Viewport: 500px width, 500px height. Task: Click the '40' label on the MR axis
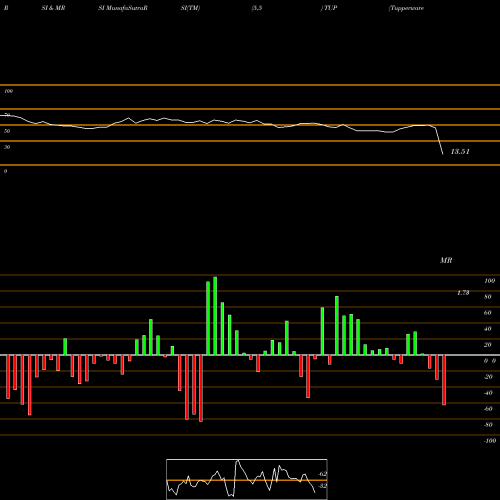coord(488,329)
